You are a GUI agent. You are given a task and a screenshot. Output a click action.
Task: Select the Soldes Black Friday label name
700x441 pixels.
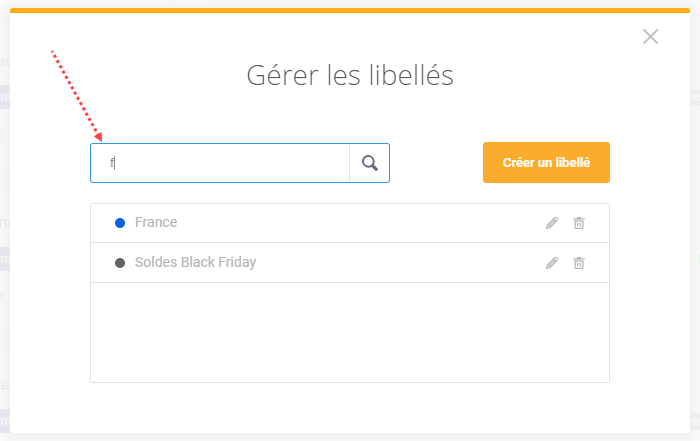195,262
